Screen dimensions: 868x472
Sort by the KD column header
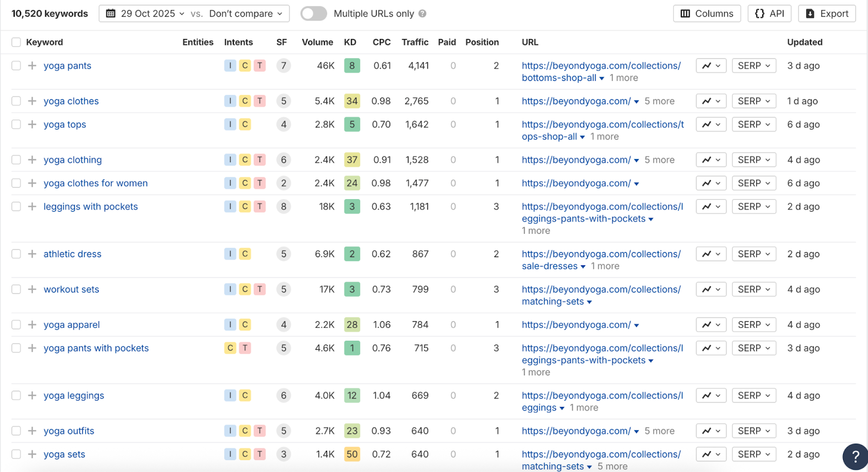tap(350, 42)
